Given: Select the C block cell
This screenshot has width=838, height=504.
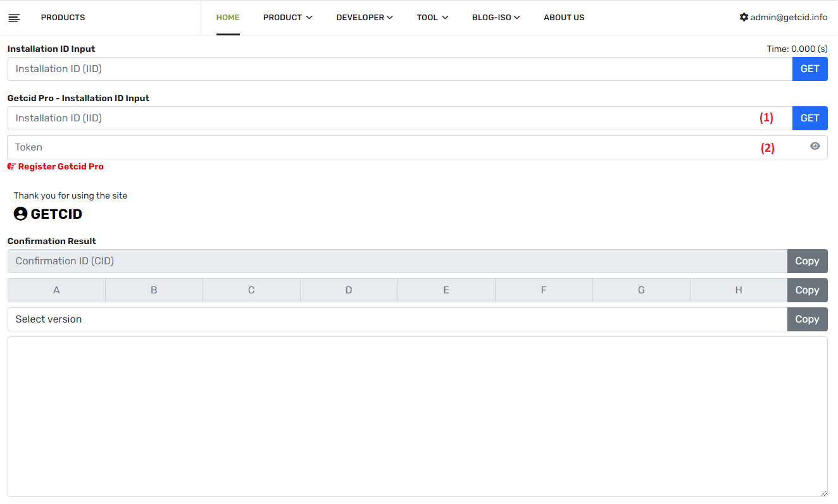Looking at the screenshot, I should pos(251,290).
